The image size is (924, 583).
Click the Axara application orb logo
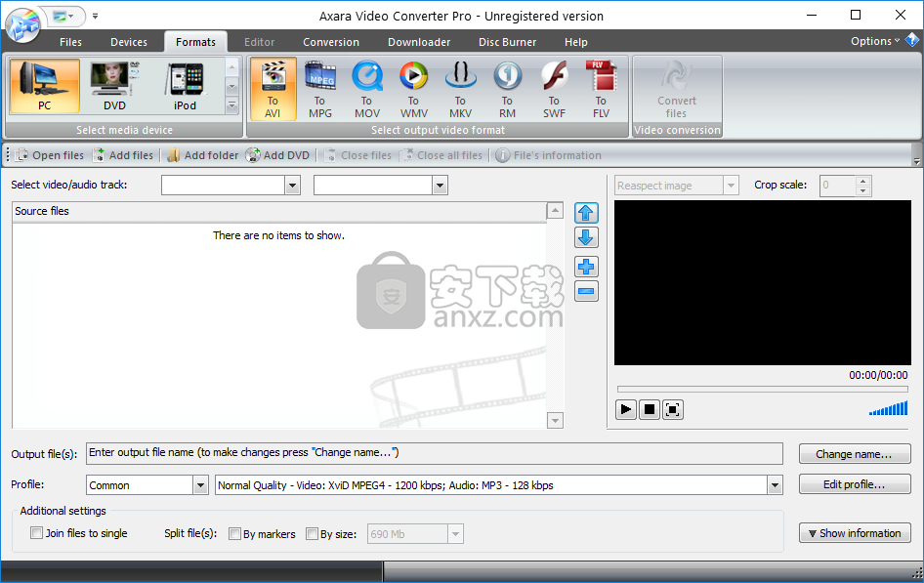coord(22,24)
